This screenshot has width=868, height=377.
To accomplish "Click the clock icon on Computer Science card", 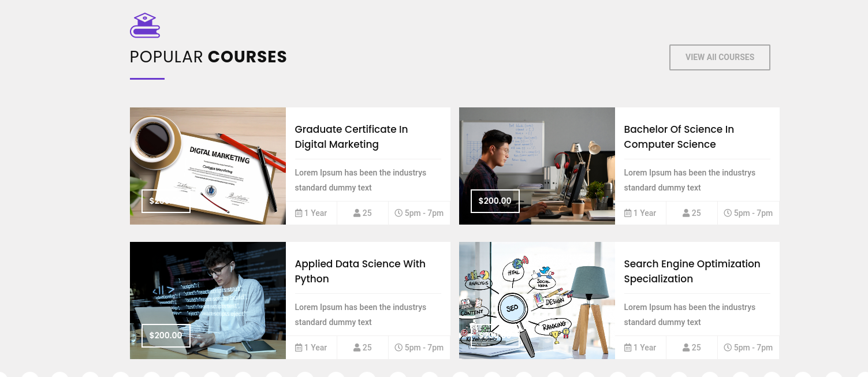I will (728, 213).
